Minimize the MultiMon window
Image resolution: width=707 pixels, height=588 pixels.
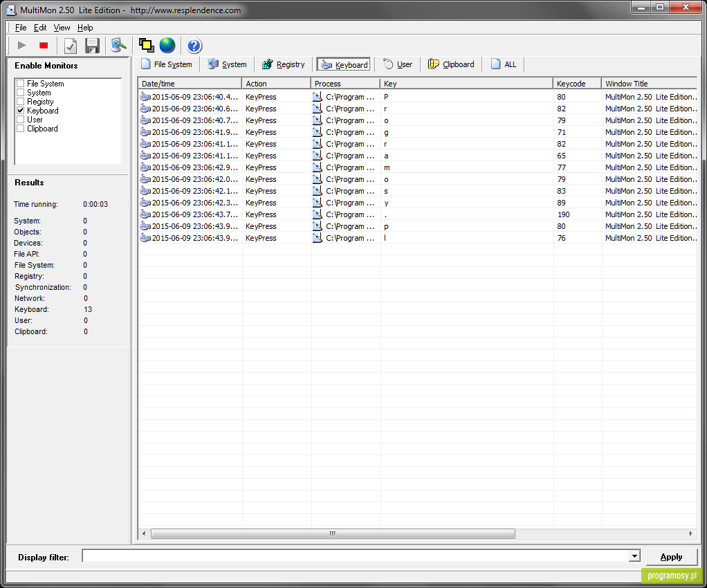(641, 7)
